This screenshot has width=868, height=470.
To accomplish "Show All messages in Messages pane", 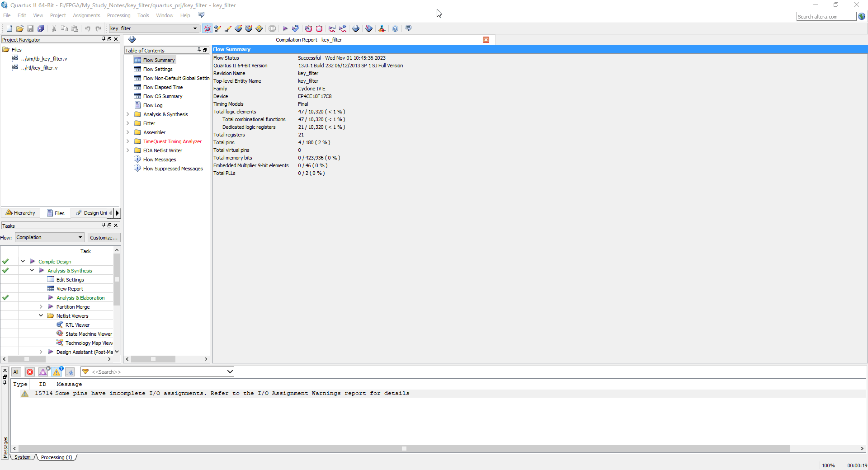I will coord(16,372).
